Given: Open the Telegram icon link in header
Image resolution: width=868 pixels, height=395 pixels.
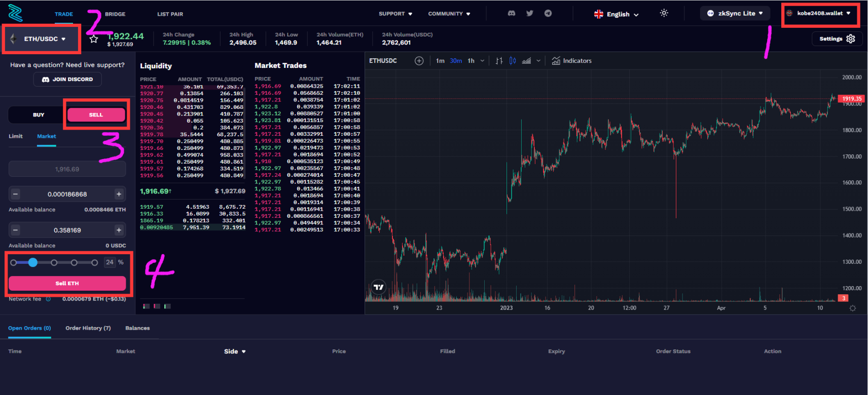Looking at the screenshot, I should point(548,14).
